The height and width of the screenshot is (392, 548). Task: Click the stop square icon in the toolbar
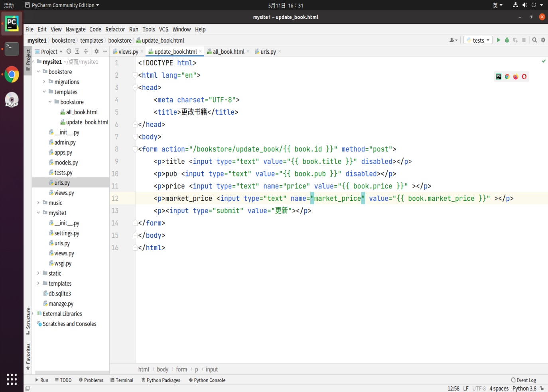pos(524,40)
